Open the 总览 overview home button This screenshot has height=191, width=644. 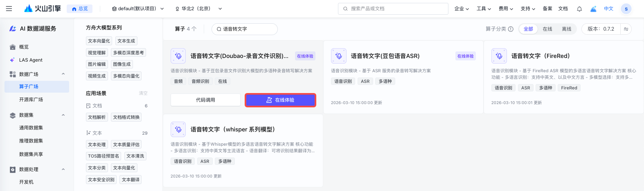click(x=80, y=9)
